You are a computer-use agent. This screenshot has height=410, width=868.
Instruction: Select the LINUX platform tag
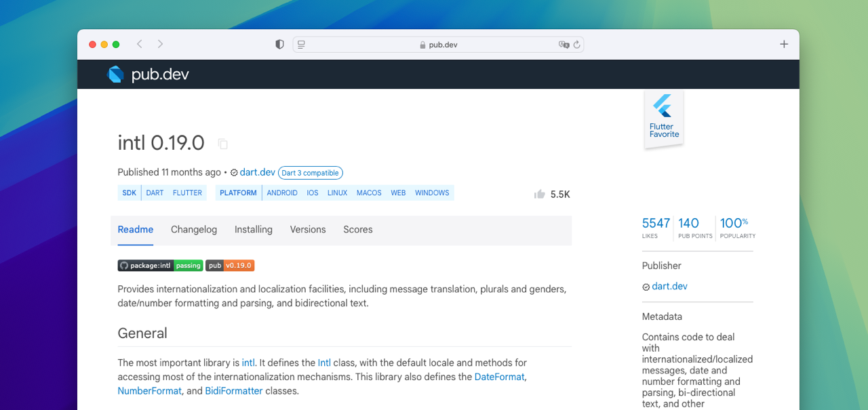coord(337,193)
